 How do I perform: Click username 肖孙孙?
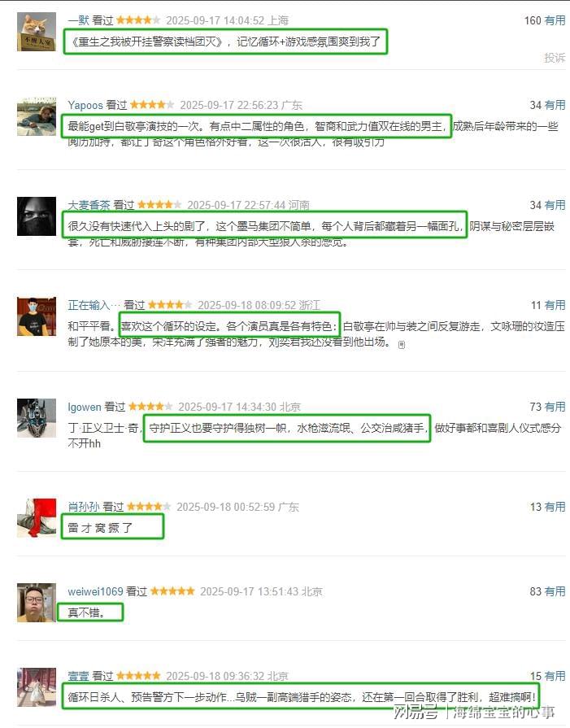[84, 507]
